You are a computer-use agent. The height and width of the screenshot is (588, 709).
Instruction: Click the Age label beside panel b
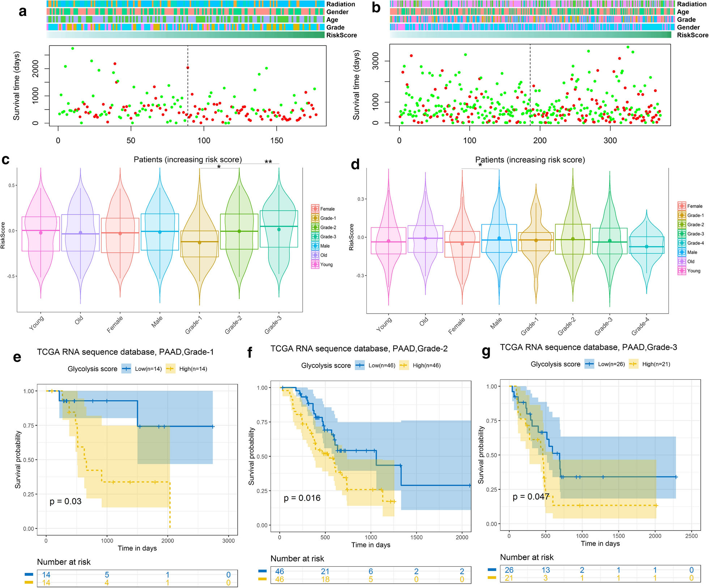[x=683, y=12]
